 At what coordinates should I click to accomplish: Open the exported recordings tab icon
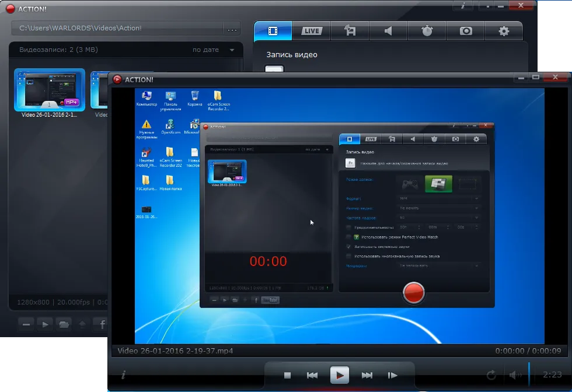pyautogui.click(x=350, y=31)
